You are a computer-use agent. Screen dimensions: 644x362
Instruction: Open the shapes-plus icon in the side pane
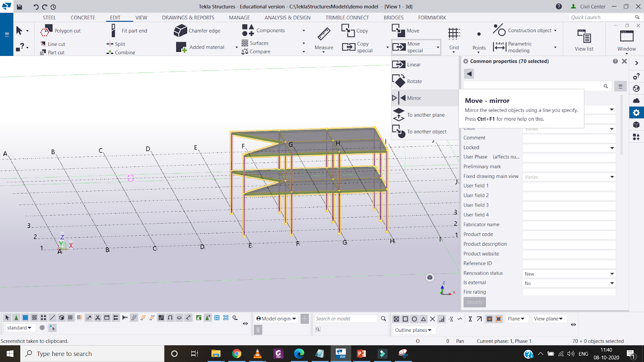coord(636,137)
